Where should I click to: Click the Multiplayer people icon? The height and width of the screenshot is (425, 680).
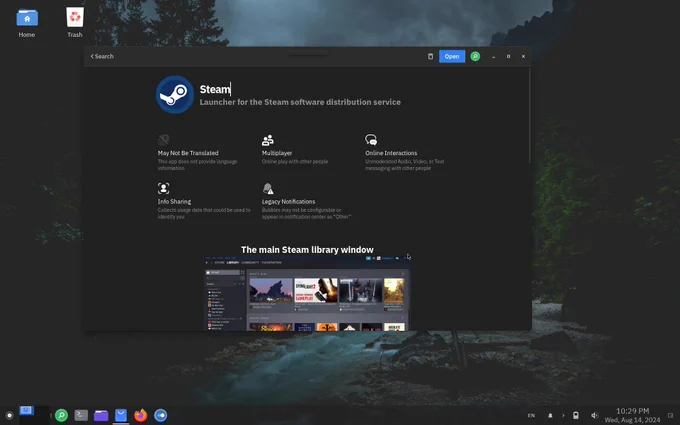[268, 140]
